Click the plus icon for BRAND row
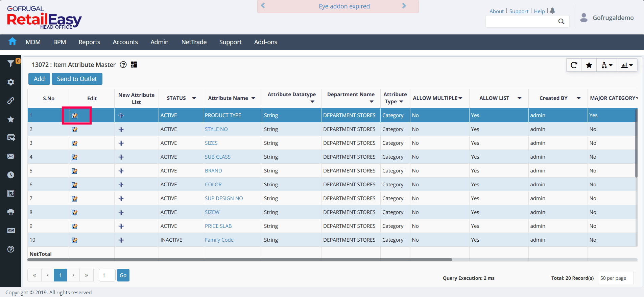Viewport: 644px width, 297px height. tap(121, 171)
